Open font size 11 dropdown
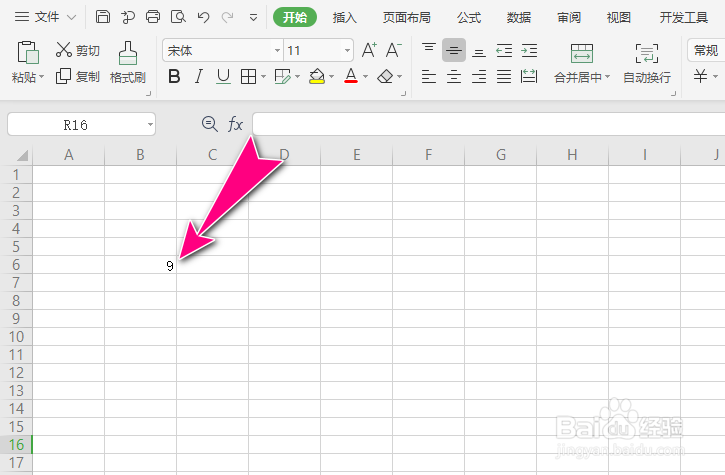 pos(347,50)
